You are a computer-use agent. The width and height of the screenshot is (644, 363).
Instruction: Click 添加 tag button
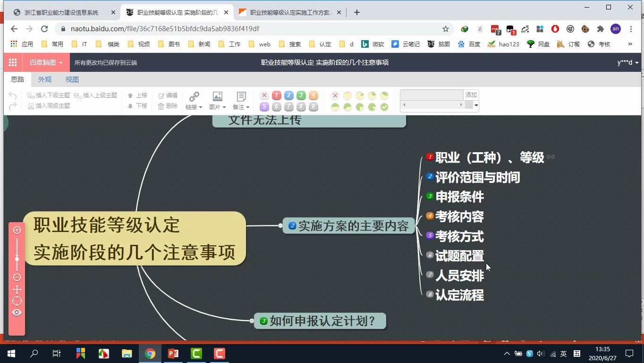pyautogui.click(x=471, y=95)
